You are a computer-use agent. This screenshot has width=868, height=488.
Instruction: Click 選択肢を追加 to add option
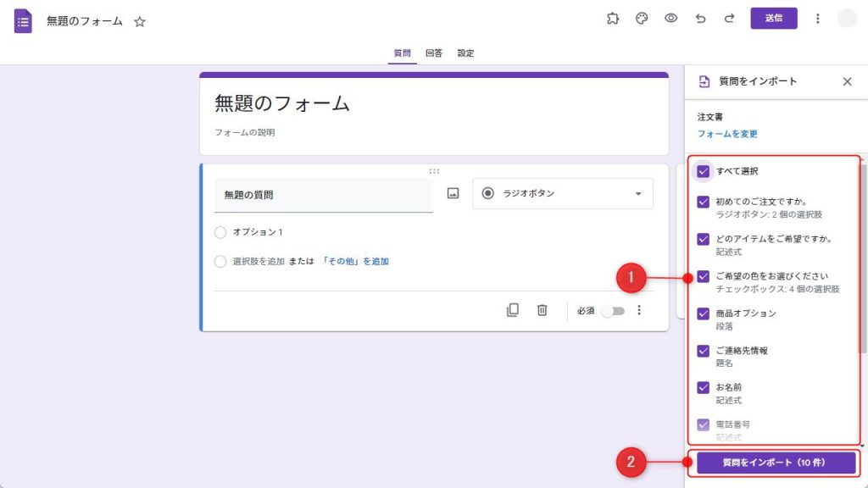[x=259, y=261]
